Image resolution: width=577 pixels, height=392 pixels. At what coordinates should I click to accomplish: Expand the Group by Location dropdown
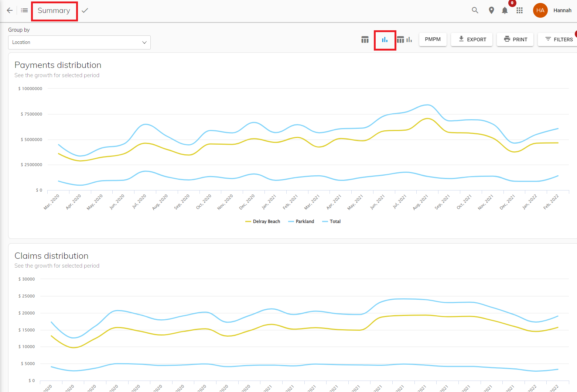(x=79, y=42)
